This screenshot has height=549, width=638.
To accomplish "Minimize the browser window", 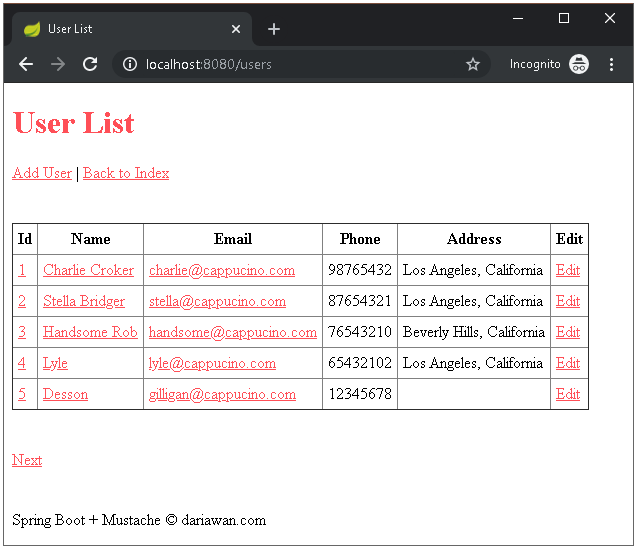I will click(x=518, y=18).
